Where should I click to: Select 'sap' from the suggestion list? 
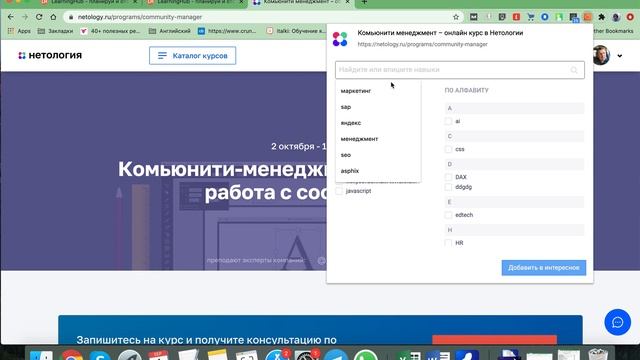(378, 107)
